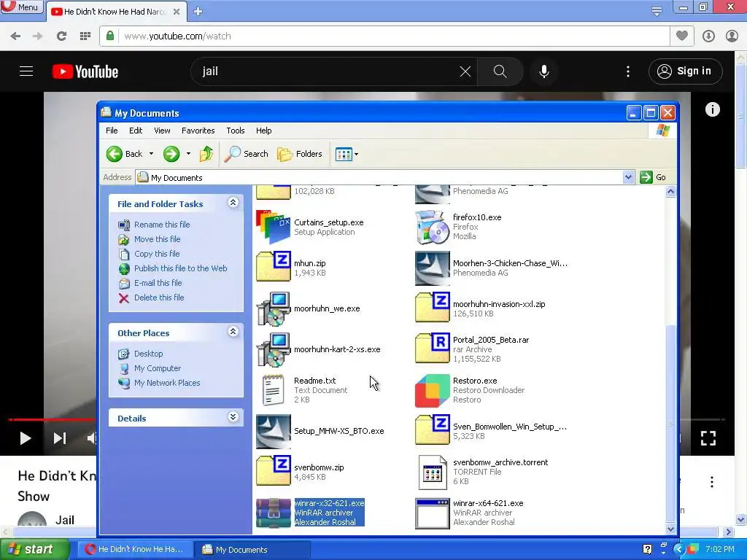Select svenbomw.zip archive icon
This screenshot has height=560, width=747.
pyautogui.click(x=273, y=472)
